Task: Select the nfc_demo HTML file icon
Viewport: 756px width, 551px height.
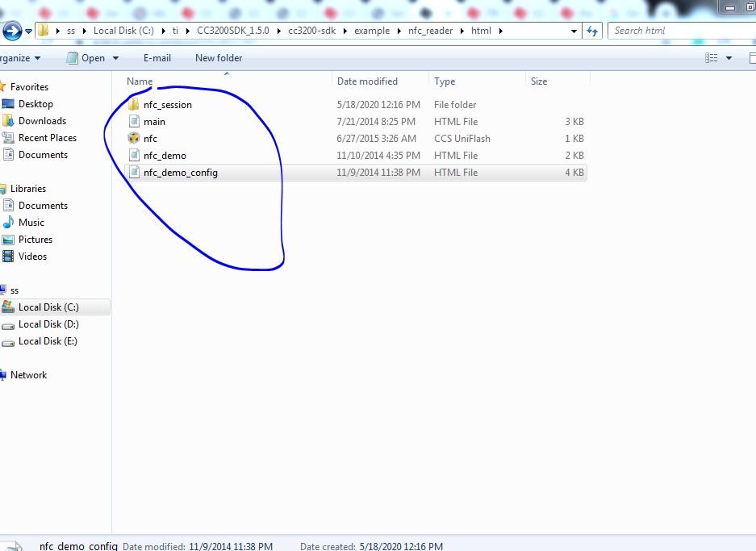Action: [134, 155]
